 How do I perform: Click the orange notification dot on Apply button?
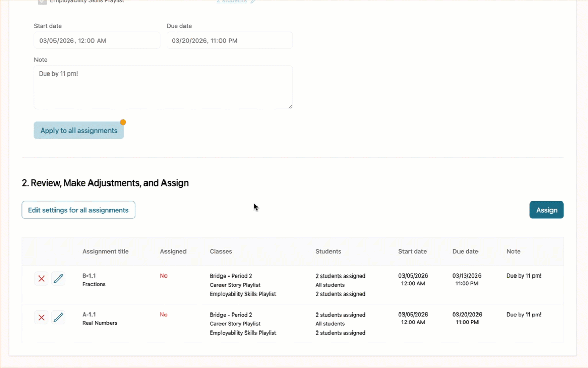pyautogui.click(x=123, y=122)
